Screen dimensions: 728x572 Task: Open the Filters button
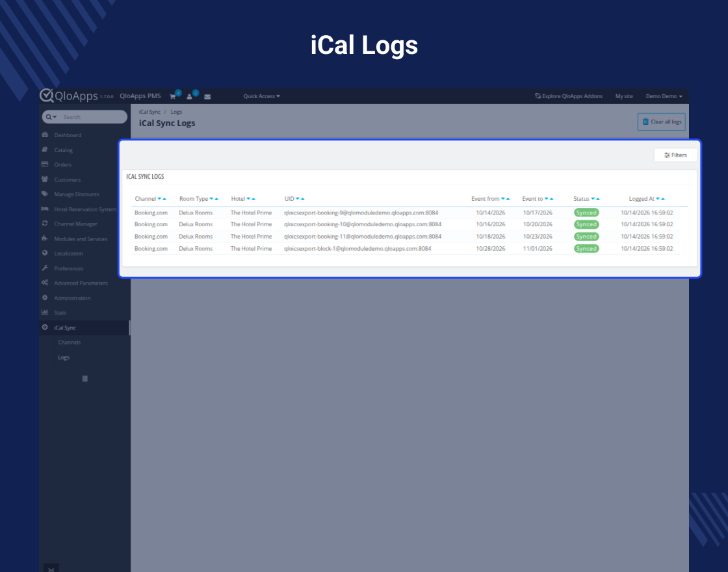pos(675,155)
